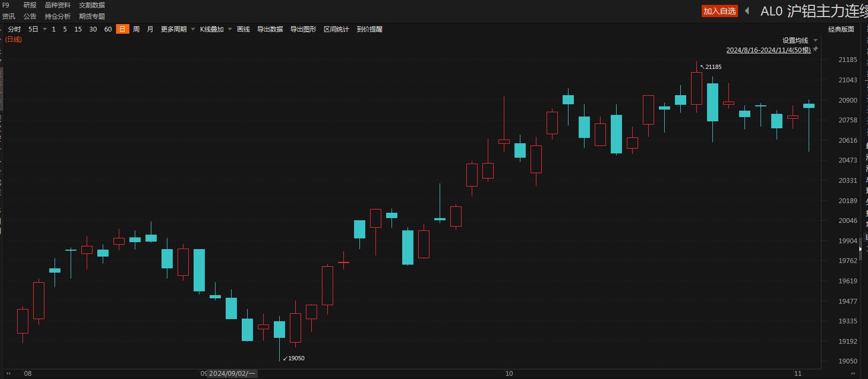This screenshot has height=379, width=868.
Task: Click the 20900 price axis label
Action: coord(848,100)
